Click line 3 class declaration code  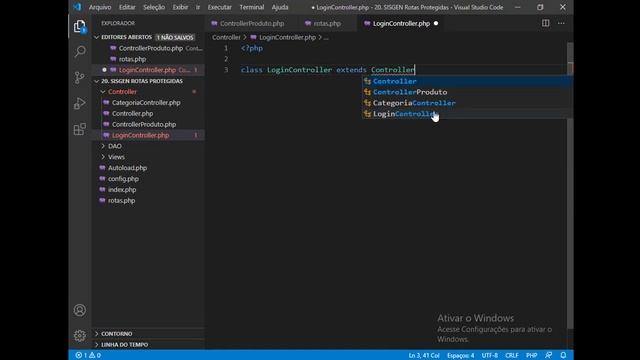tap(328, 70)
